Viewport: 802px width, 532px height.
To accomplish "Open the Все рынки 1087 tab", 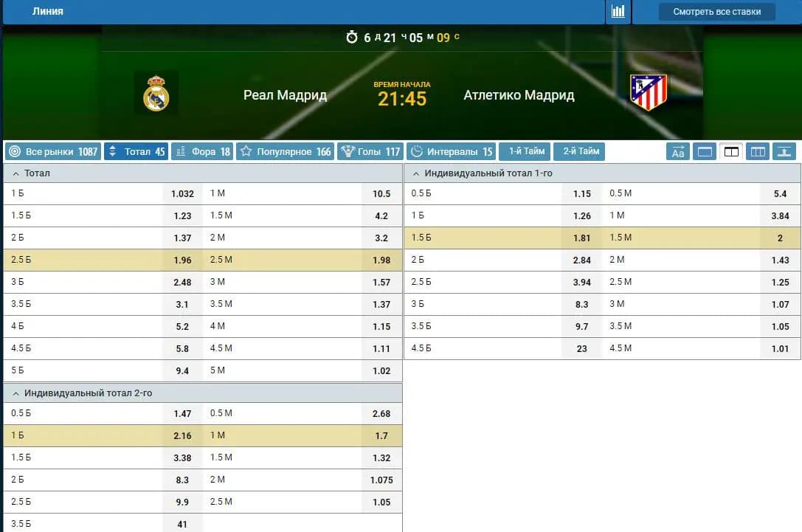I will coord(53,151).
